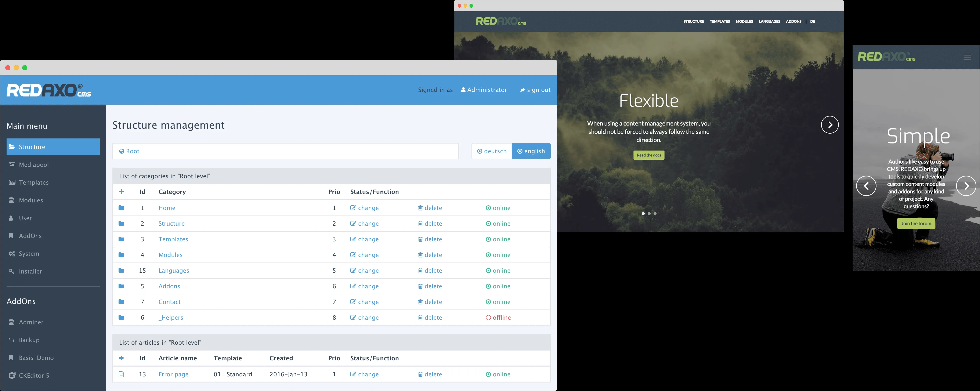Expand the Home category folder
The width and height of the screenshot is (980, 391).
tap(121, 208)
